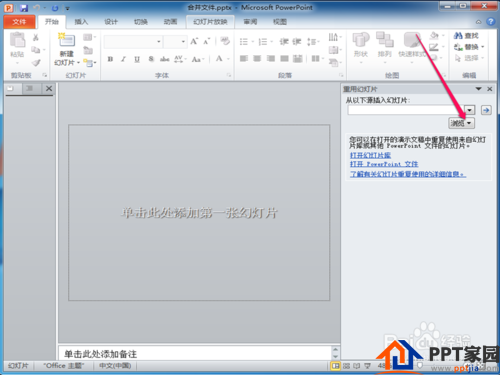Click the Open Slide Library link
This screenshot has height=375, width=500.
click(x=370, y=155)
